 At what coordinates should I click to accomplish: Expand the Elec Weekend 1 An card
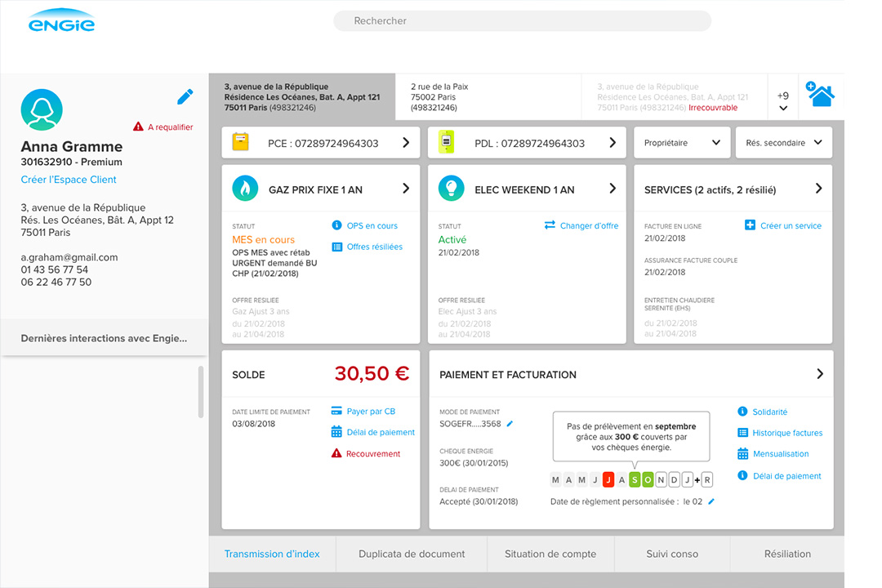coord(612,189)
